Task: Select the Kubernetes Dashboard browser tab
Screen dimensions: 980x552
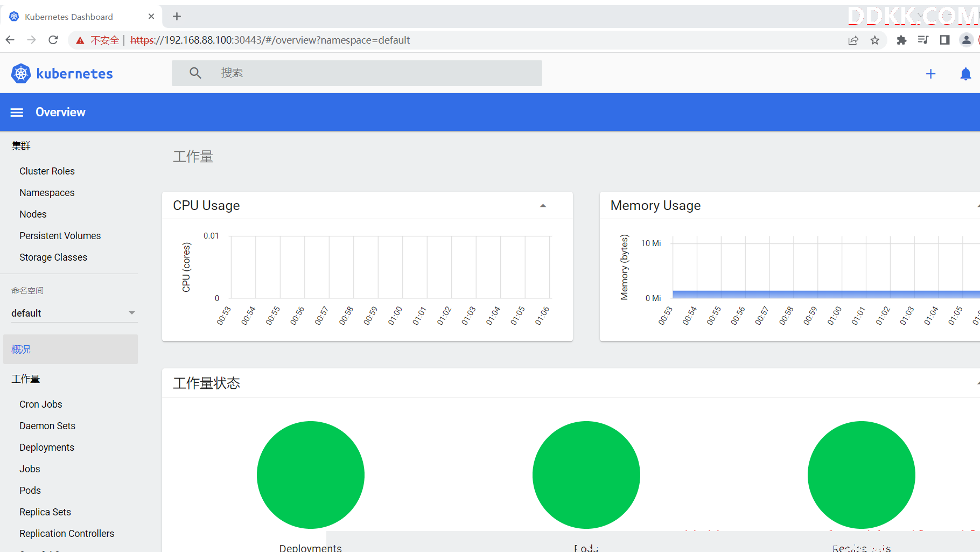Action: tap(81, 17)
